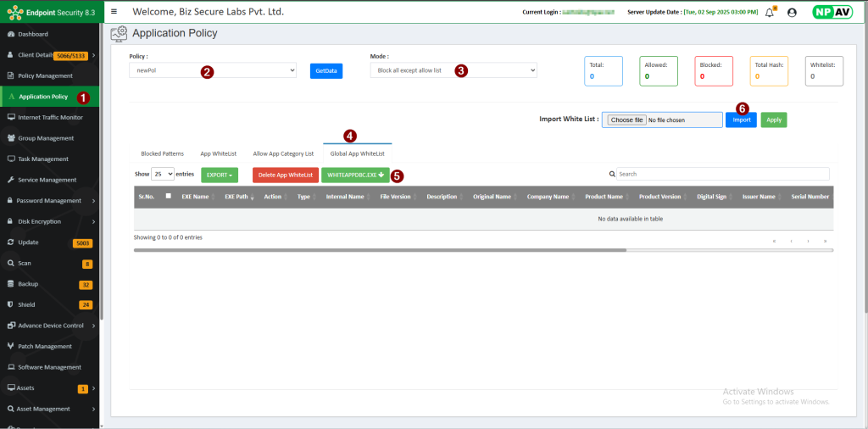The height and width of the screenshot is (429, 868).
Task: Click the hamburger menu icon in header
Action: click(114, 12)
